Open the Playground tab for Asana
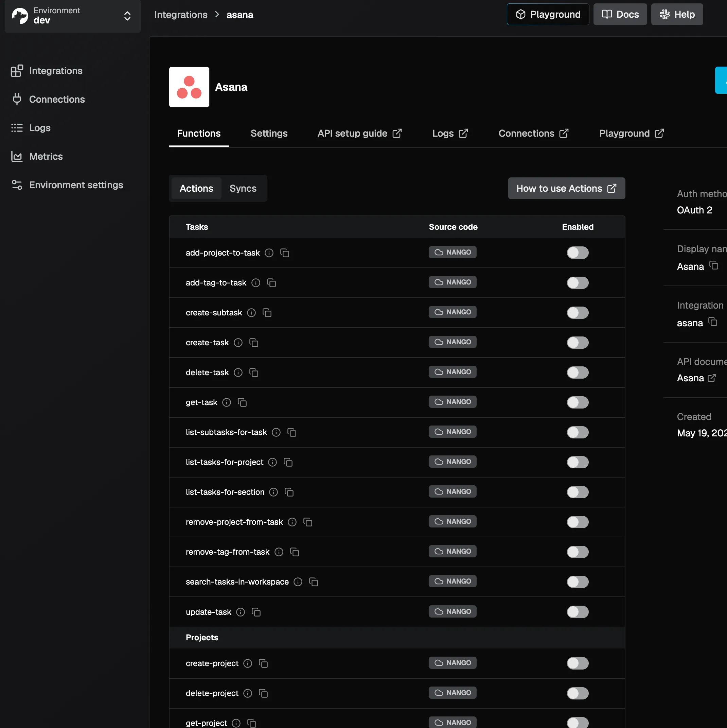 pyautogui.click(x=631, y=133)
